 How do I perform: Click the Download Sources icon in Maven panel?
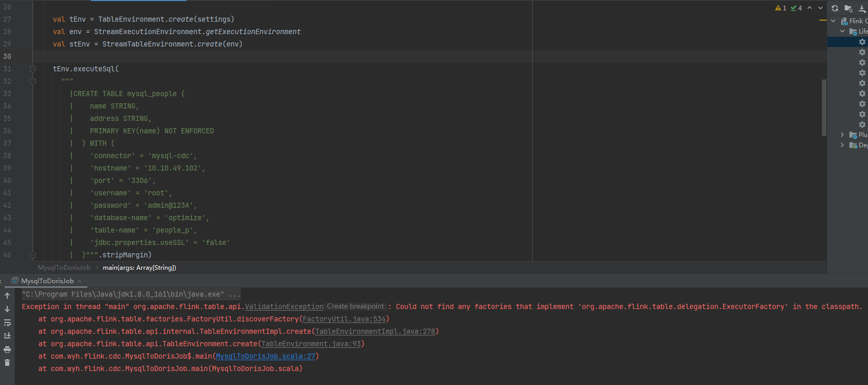862,8
